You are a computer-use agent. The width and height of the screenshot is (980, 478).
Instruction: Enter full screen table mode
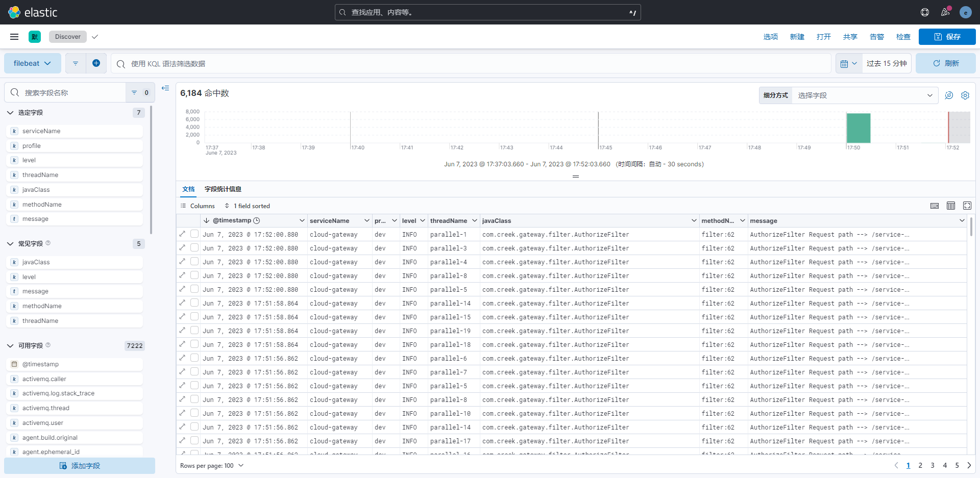click(967, 206)
